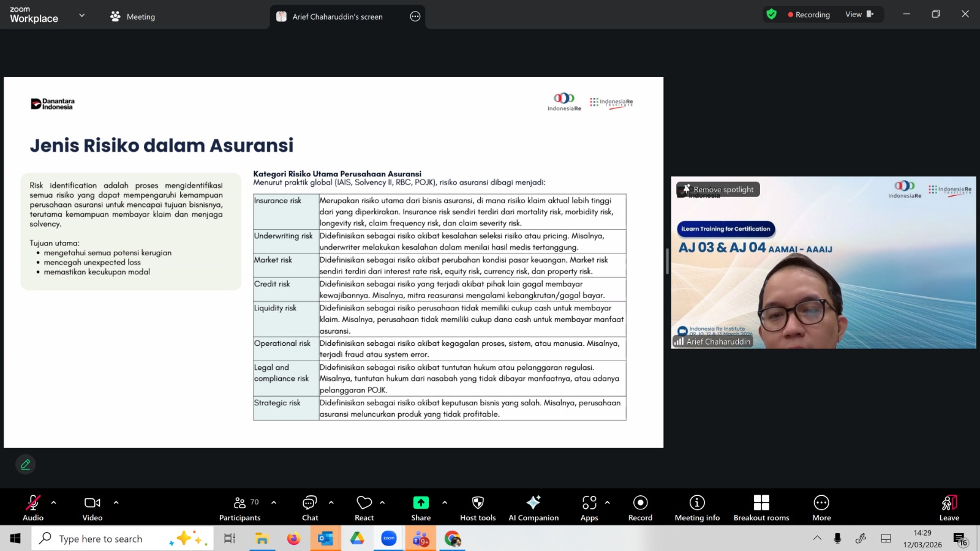Expand the Zoom Workplace dropdown chevron

coord(82,15)
